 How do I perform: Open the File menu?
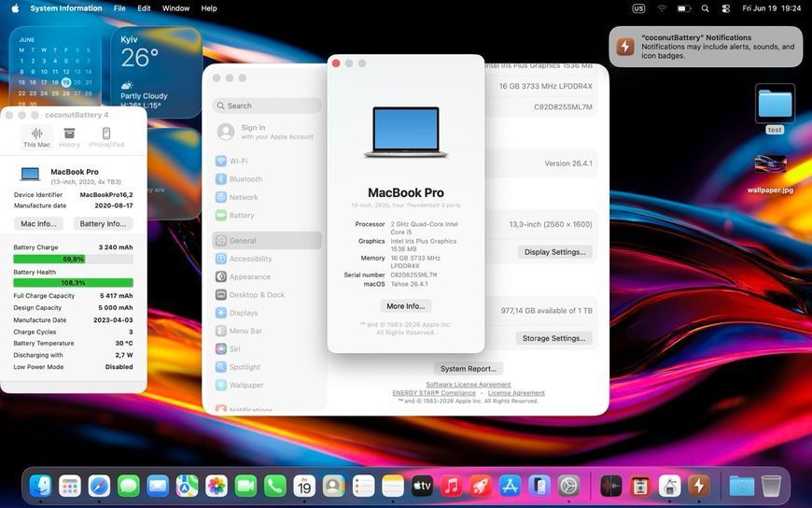point(119,8)
